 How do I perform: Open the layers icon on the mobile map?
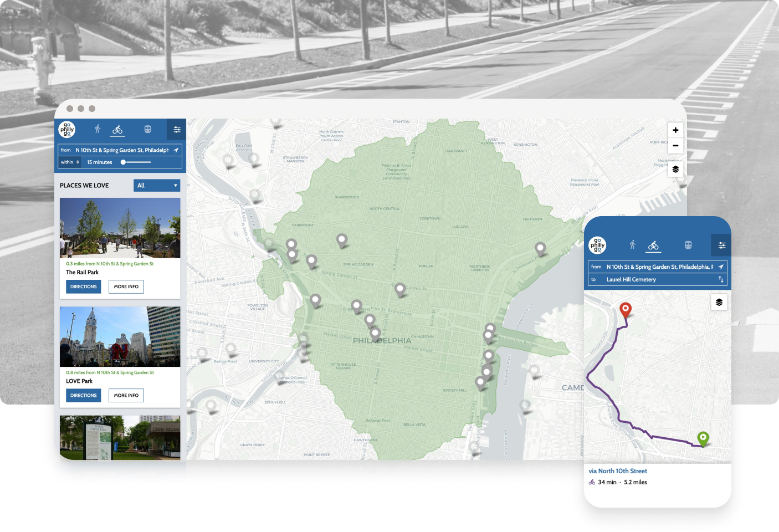click(x=719, y=302)
